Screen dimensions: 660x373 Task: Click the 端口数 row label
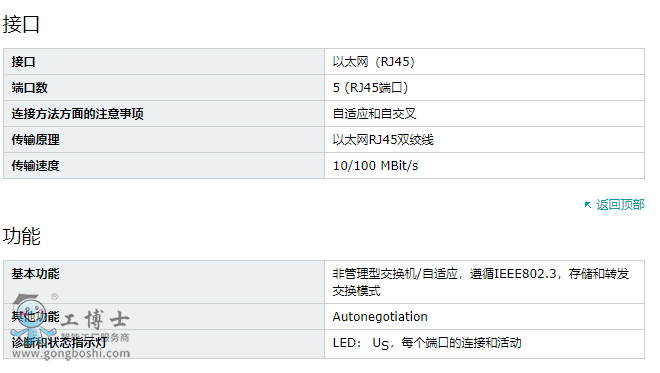click(x=29, y=88)
